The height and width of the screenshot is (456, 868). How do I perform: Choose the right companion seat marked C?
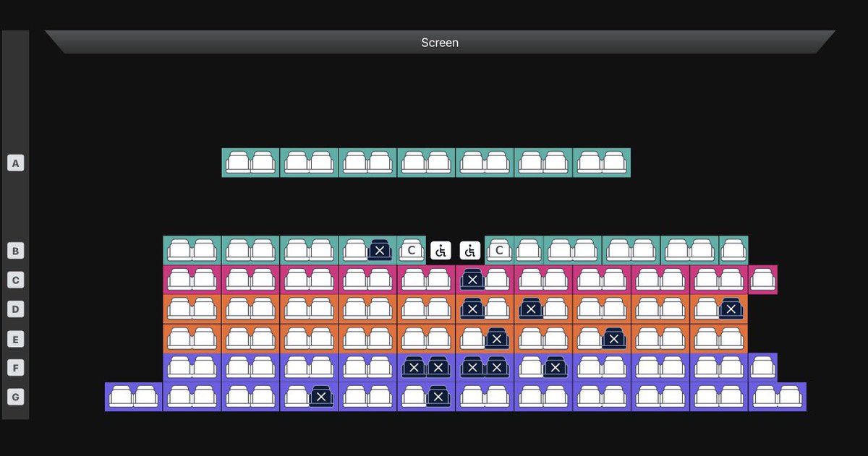[499, 251]
